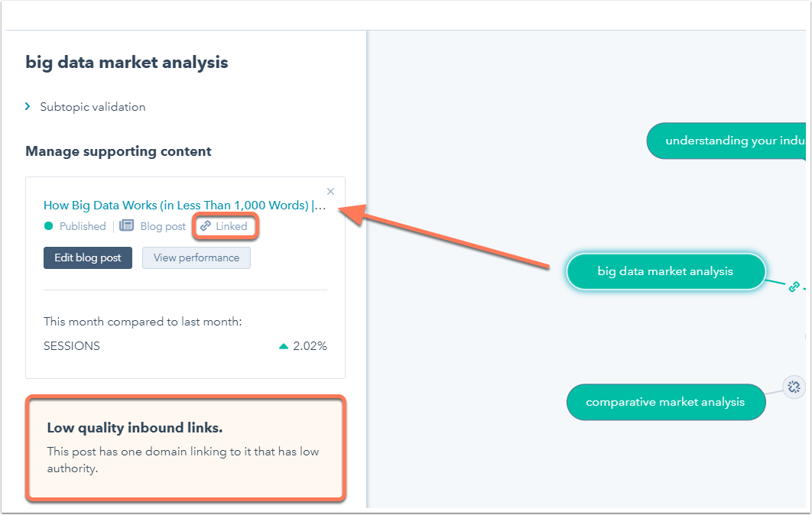Click broken link icon near comparative market analysis

click(x=794, y=387)
